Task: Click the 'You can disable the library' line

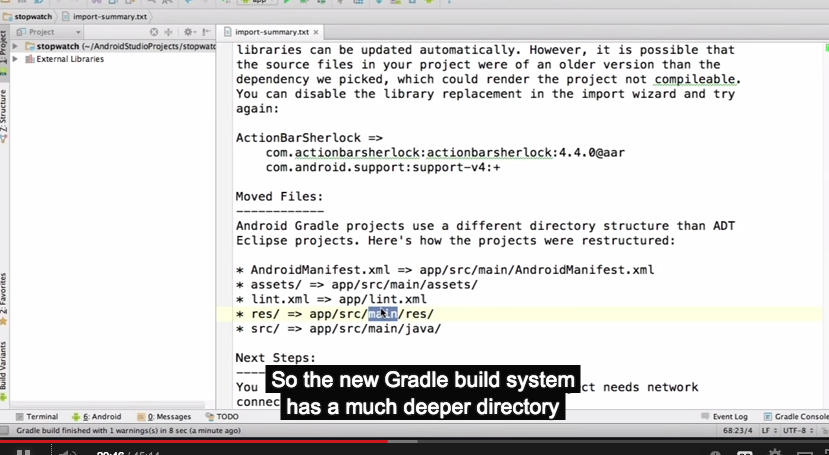Action: [x=485, y=94]
